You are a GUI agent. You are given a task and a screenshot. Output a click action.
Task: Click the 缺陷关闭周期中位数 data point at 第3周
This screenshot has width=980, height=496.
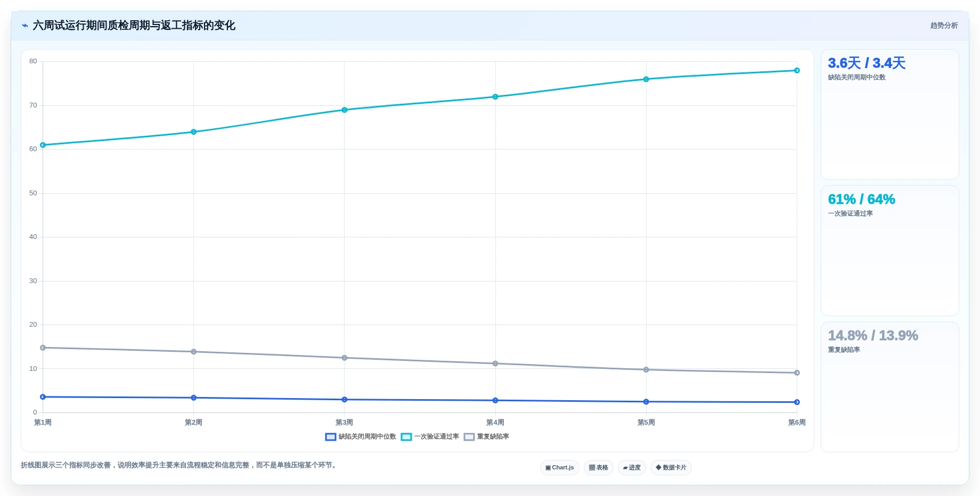pos(344,399)
